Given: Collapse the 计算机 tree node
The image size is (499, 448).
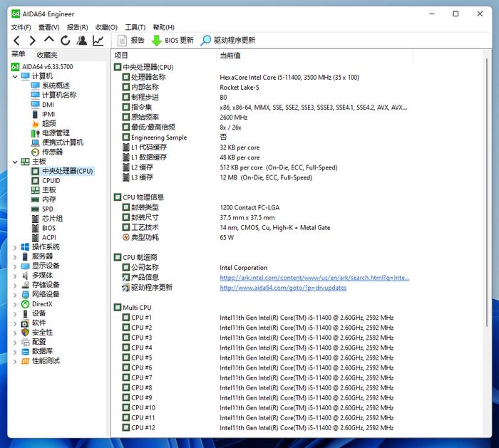Looking at the screenshot, I should [15, 77].
